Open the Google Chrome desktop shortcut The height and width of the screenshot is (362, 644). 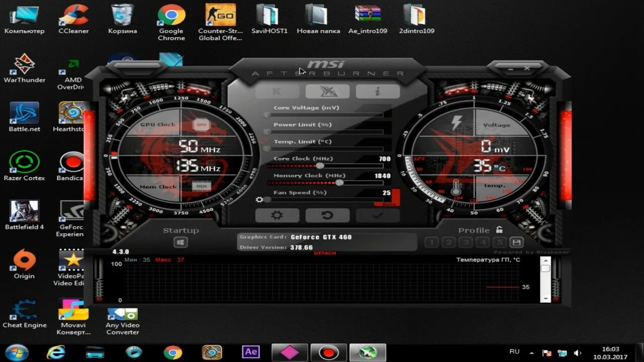point(171,23)
